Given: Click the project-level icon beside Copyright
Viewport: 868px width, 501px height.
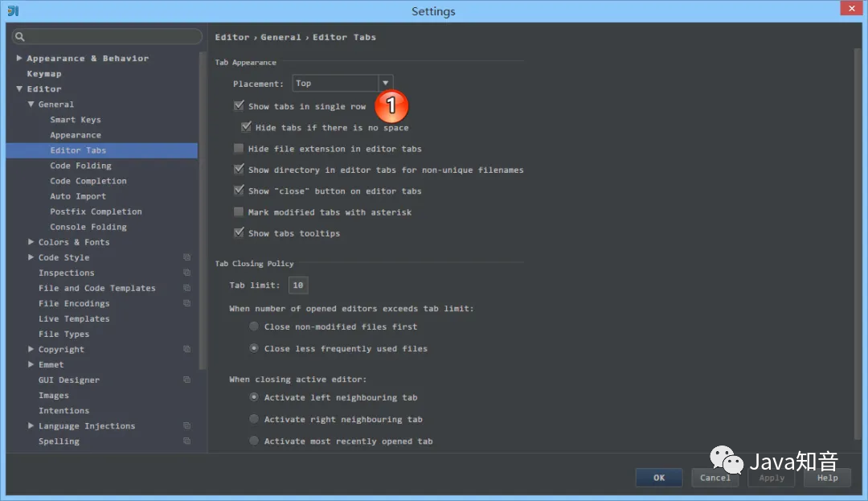Looking at the screenshot, I should click(186, 349).
